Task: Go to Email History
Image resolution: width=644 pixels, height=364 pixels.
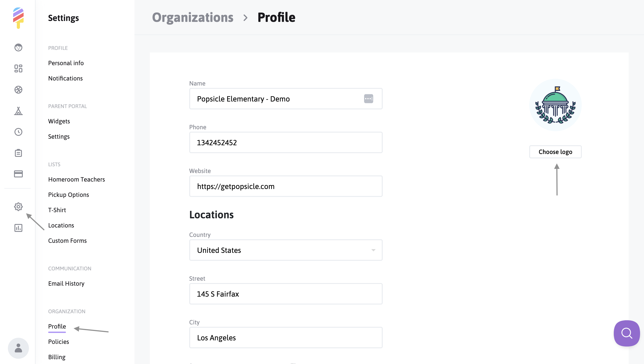Action: 66,283
